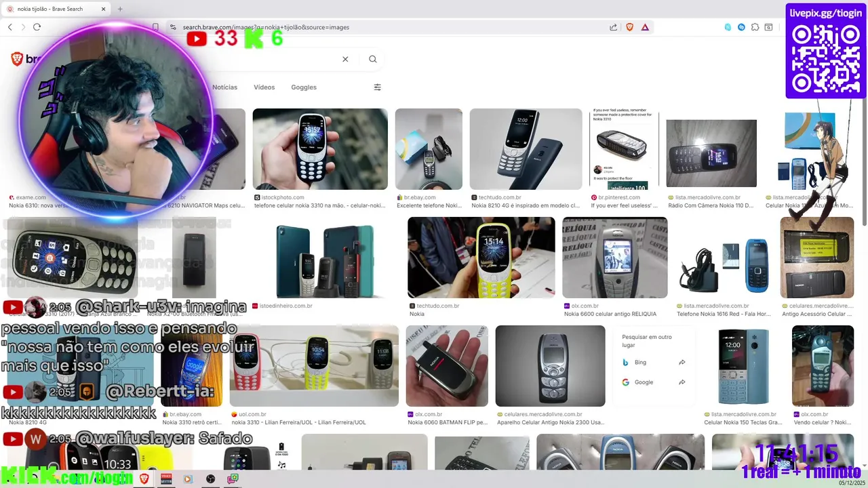Click the fingerprint extension icon
Image resolution: width=868 pixels, height=488 pixels.
pos(728,27)
